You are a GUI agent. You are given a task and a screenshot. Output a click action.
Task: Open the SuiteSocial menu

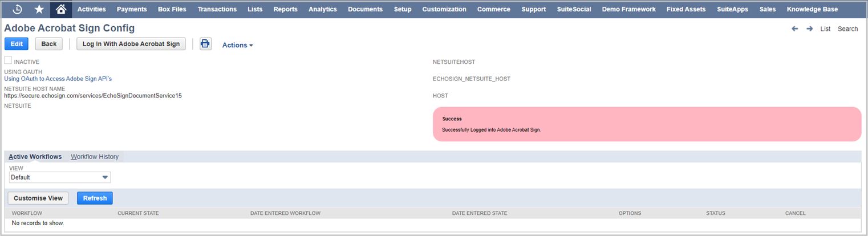pos(574,9)
